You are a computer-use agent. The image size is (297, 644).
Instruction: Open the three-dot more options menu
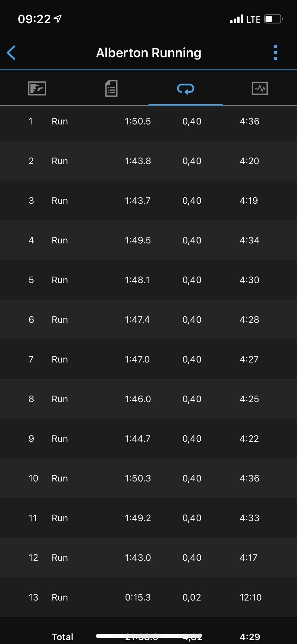coord(275,53)
